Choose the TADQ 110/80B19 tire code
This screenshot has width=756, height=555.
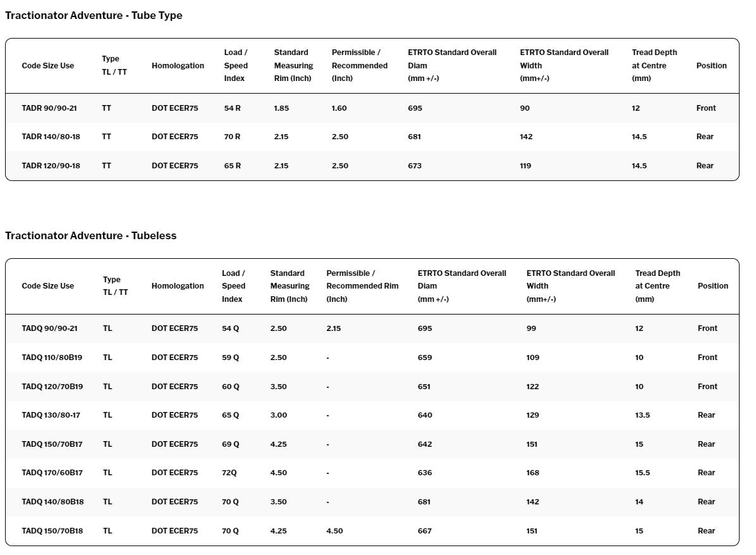[52, 358]
